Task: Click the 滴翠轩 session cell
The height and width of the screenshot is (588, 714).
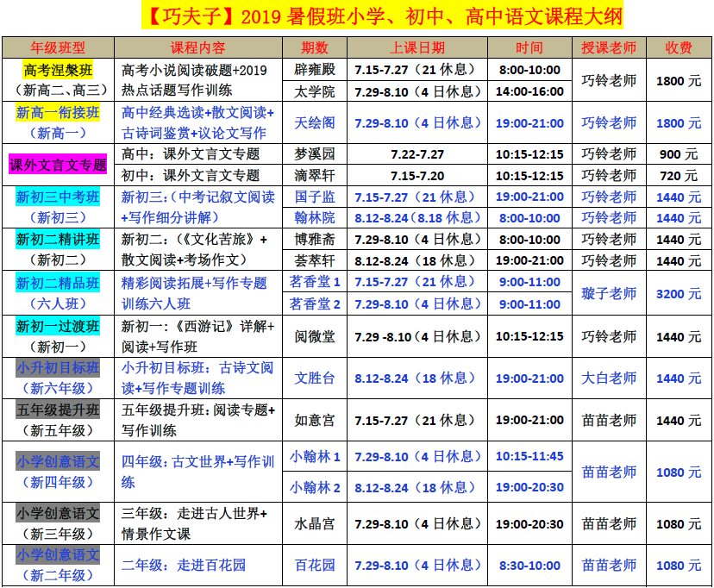Action: pyautogui.click(x=315, y=175)
